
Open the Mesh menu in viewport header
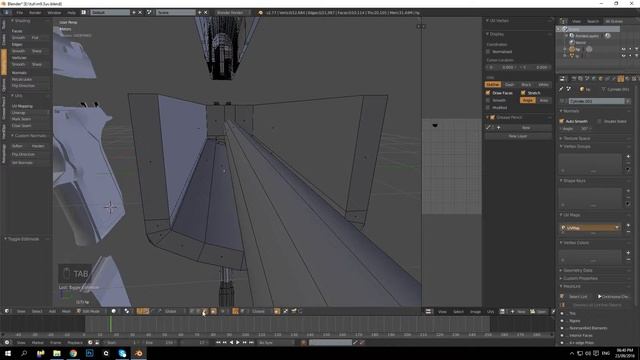pos(66,311)
